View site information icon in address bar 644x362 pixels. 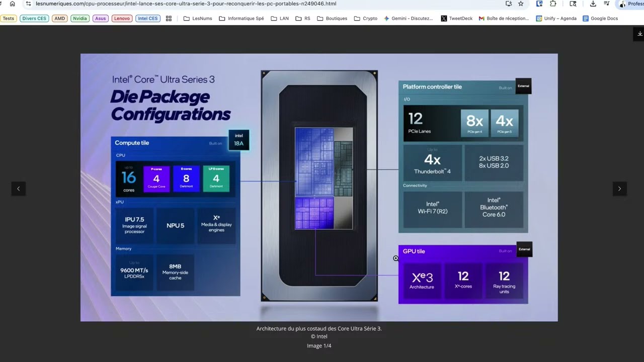tap(28, 4)
